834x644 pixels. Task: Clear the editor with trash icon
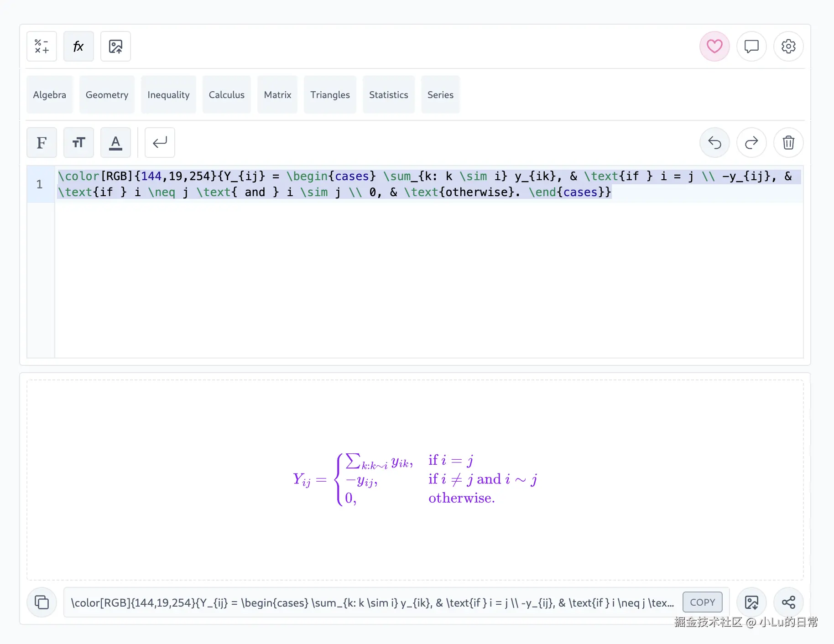pos(788,143)
